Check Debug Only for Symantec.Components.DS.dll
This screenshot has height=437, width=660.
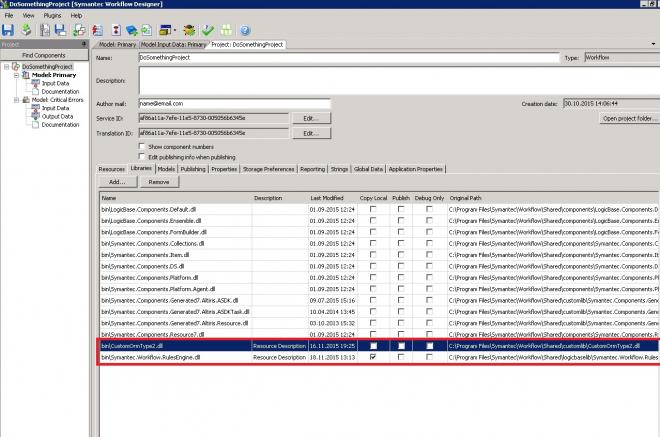coord(429,266)
